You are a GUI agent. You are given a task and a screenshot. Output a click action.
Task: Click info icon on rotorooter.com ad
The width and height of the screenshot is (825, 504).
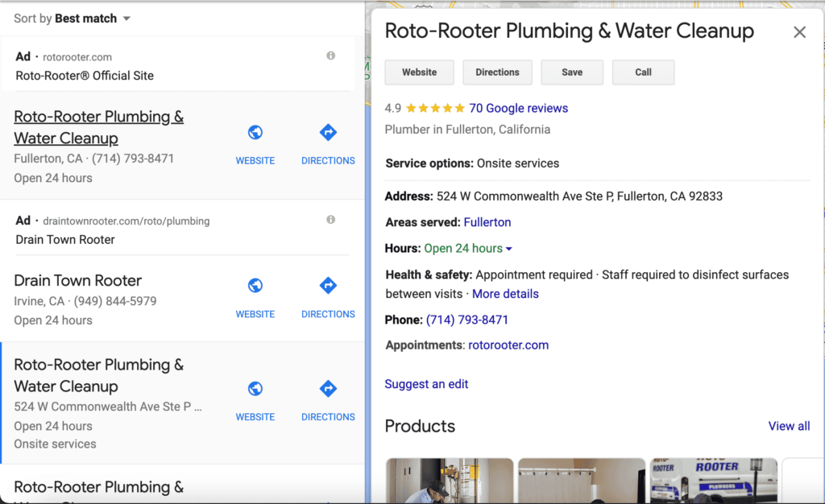tap(330, 56)
